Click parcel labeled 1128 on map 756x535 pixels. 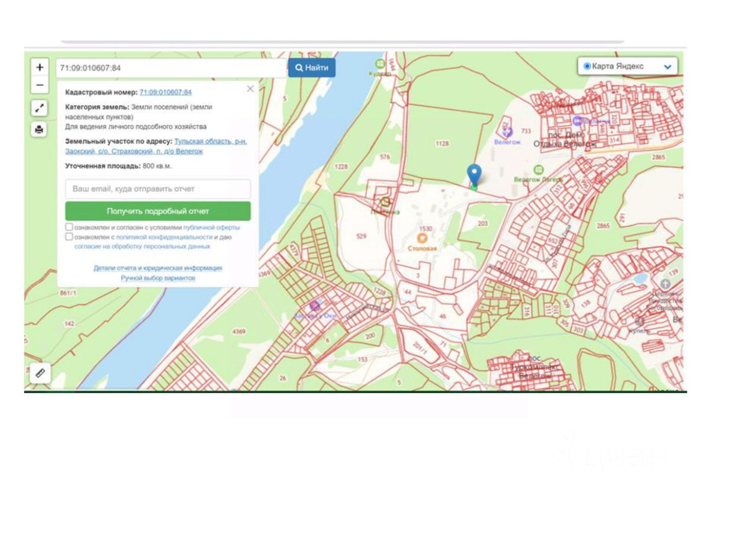442,143
